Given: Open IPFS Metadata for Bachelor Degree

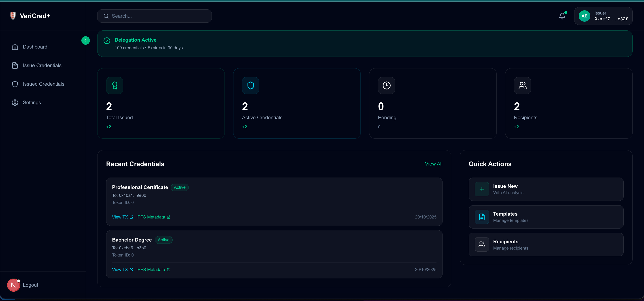Looking at the screenshot, I should (x=153, y=269).
